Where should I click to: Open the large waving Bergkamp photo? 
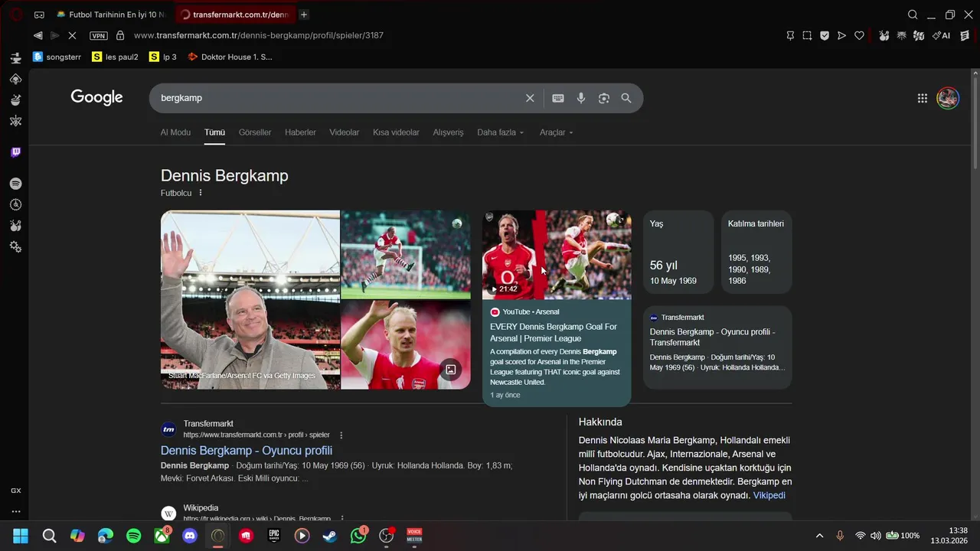point(250,300)
